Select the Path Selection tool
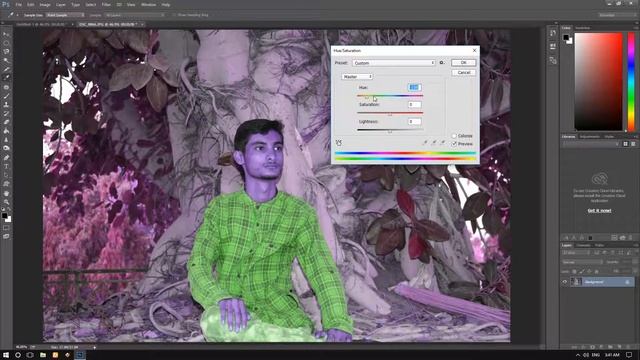The image size is (640, 360). [x=6, y=175]
